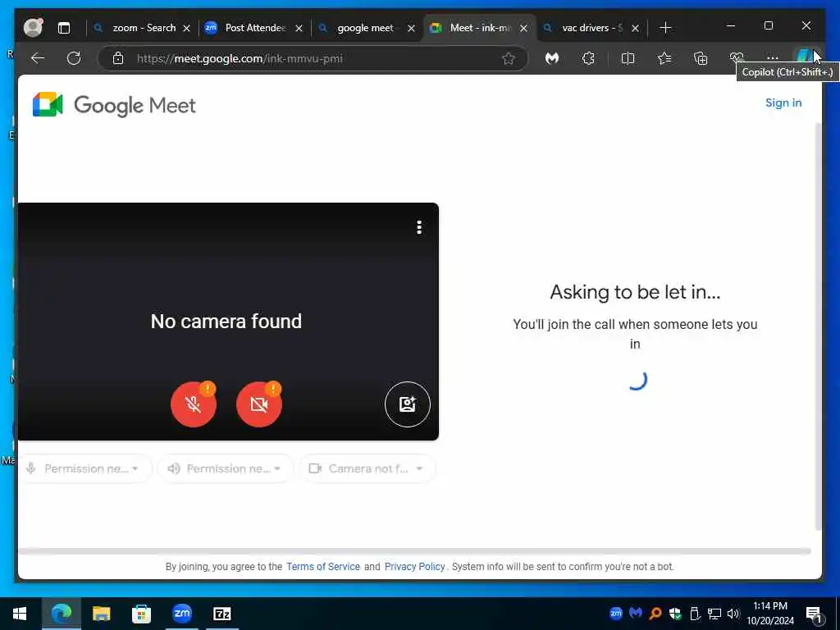Viewport: 840px width, 630px height.
Task: Close the Post Attendee tab
Action: pyautogui.click(x=299, y=28)
